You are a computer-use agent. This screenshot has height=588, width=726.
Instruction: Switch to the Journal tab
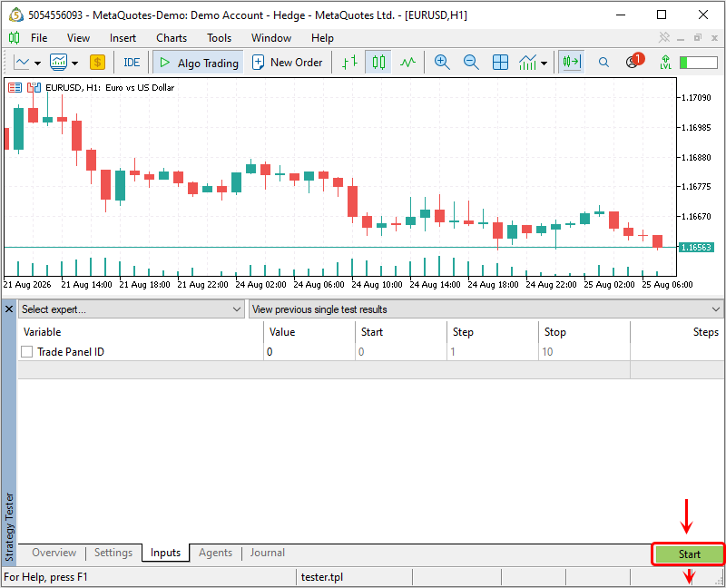(268, 553)
